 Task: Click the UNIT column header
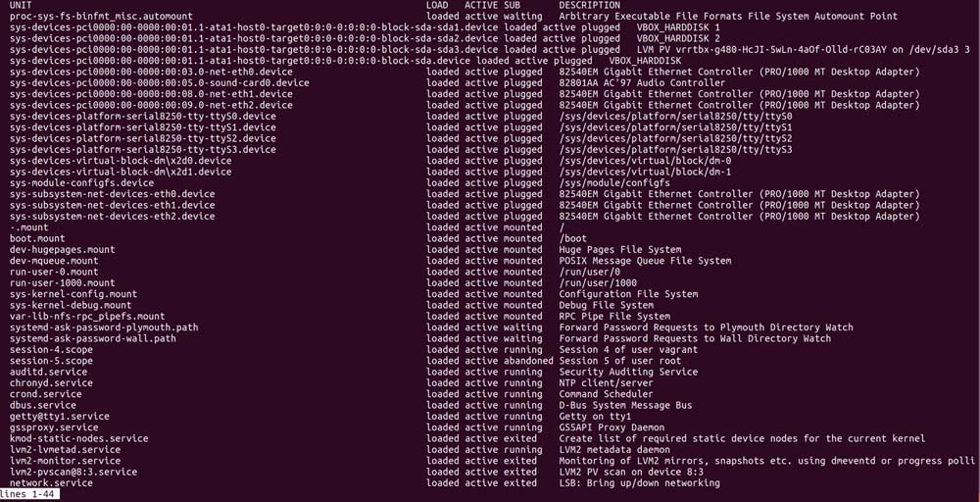point(21,6)
